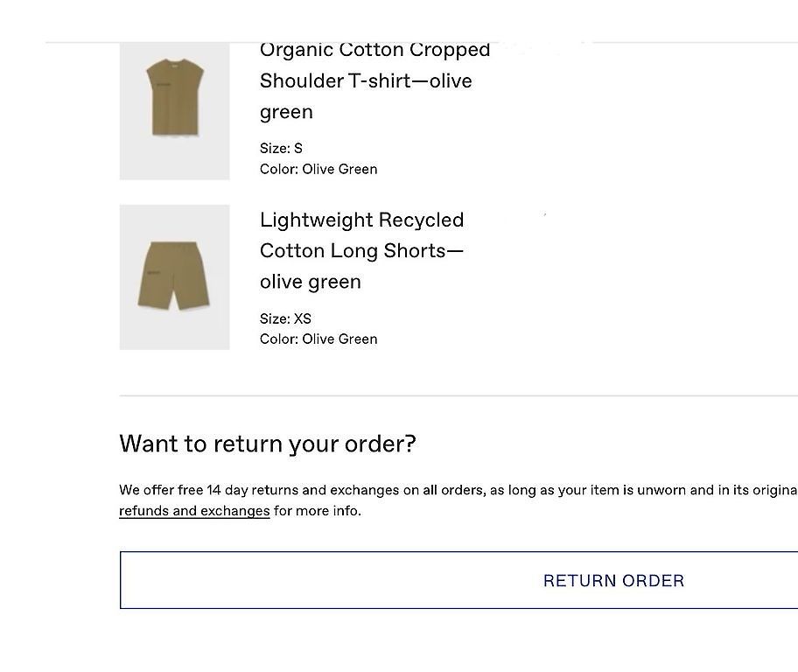Viewport: 798px width, 672px height.
Task: Select the Lightweight Recycled Cotton Long Shorts title
Action: click(362, 250)
